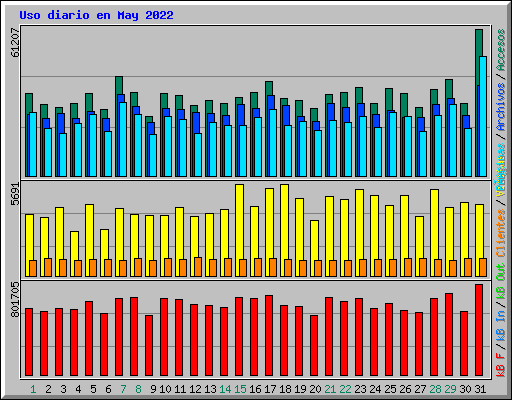The height and width of the screenshot is (400, 512).
Task: Click the day 22 label on the x-axis
Action: point(345,389)
